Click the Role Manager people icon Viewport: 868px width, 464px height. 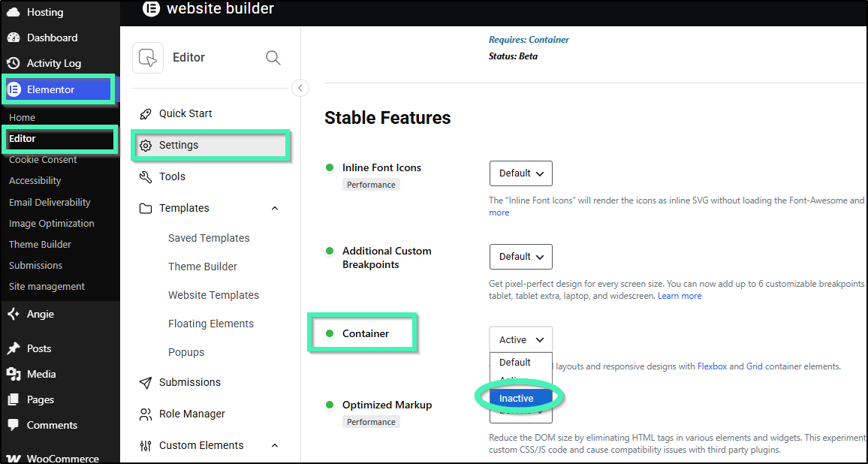[146, 414]
